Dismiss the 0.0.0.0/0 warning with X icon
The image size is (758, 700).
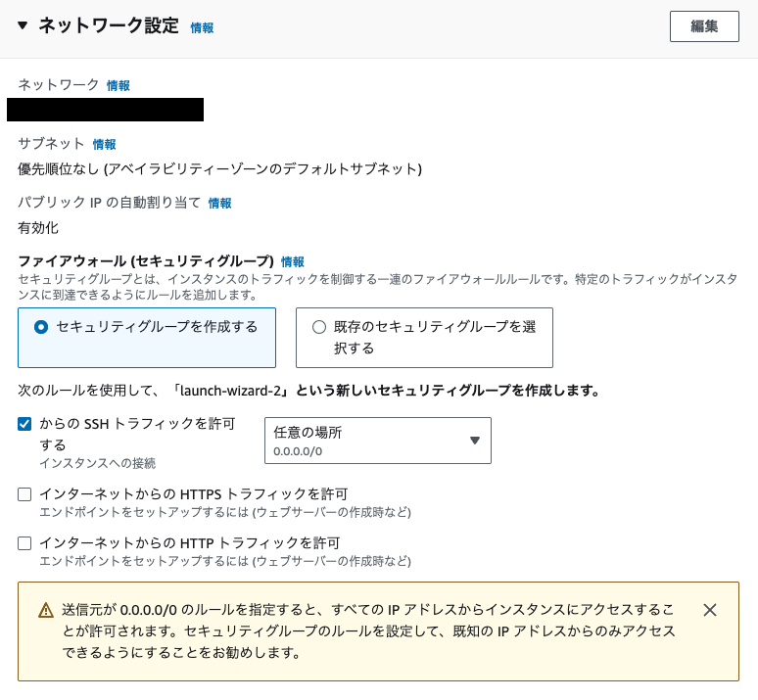click(x=710, y=610)
